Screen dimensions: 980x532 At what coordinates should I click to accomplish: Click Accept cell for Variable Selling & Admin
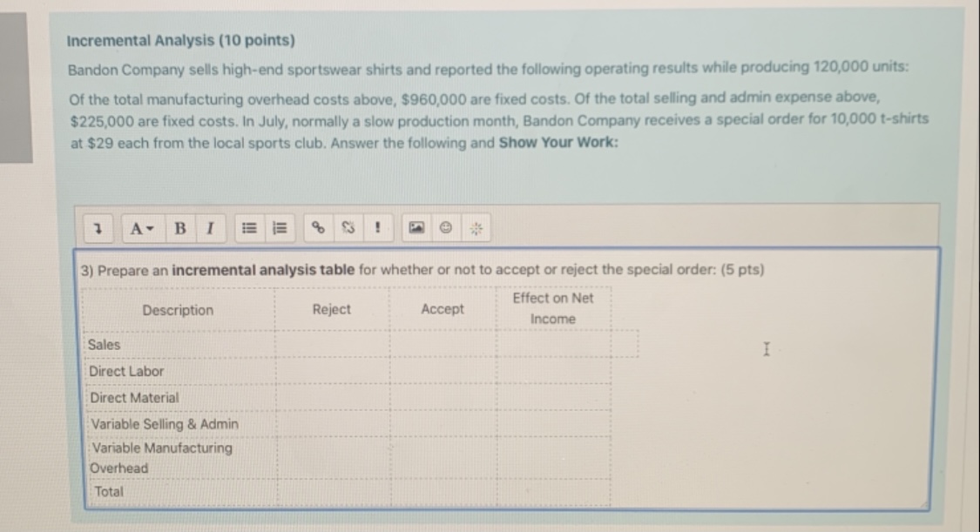point(443,423)
